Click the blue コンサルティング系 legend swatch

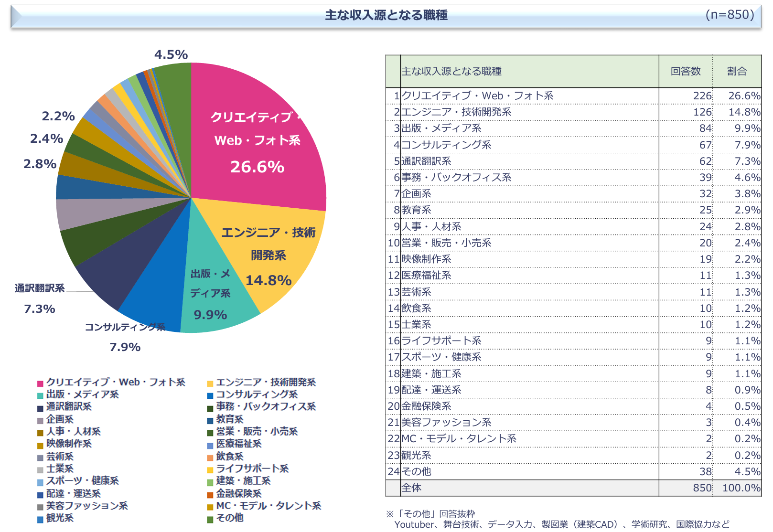tap(210, 396)
